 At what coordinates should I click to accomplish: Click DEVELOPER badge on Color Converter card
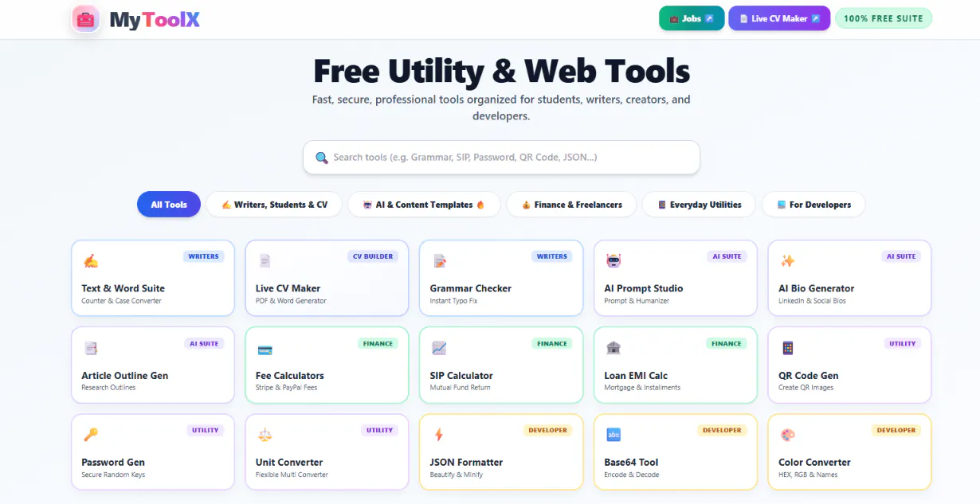(896, 430)
